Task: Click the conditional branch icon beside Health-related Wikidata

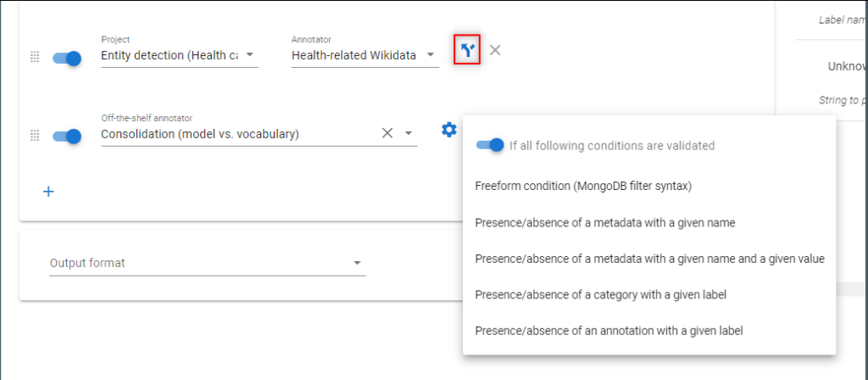Action: click(x=467, y=50)
